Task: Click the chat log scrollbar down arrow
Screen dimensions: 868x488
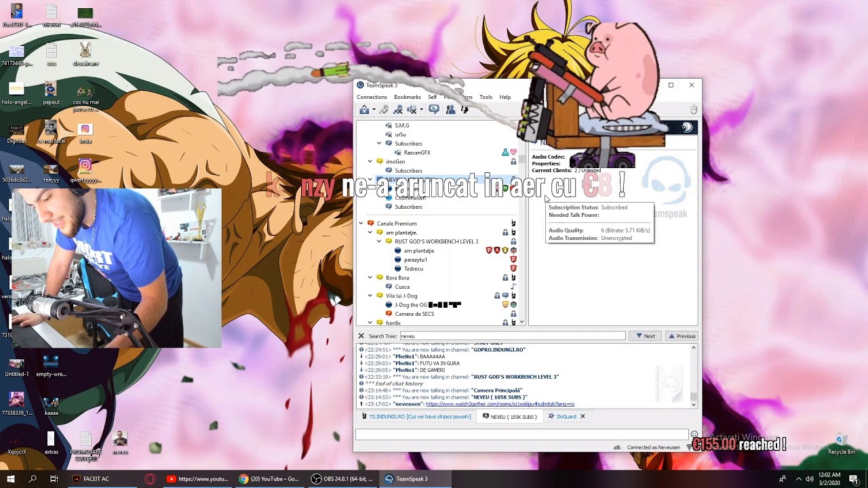Action: (693, 404)
